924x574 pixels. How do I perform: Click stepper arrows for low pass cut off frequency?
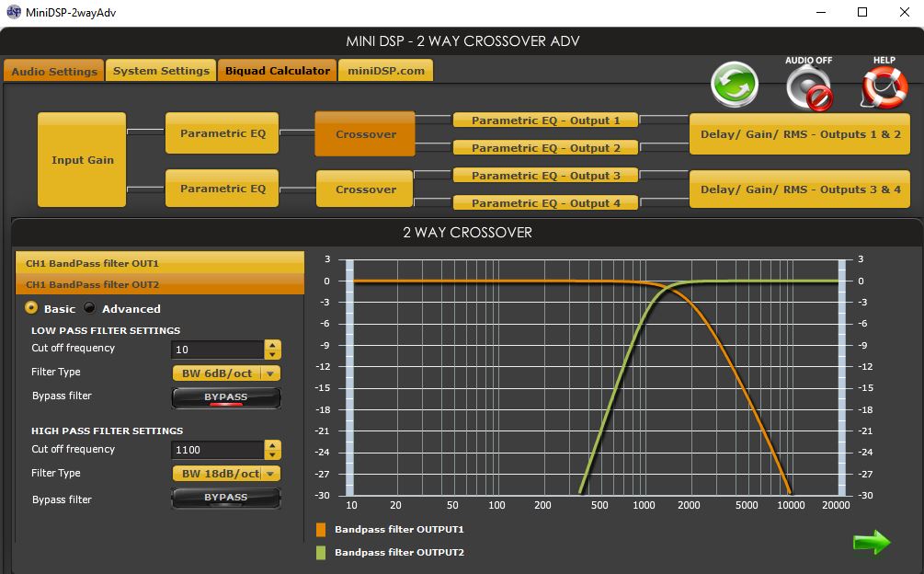(272, 350)
